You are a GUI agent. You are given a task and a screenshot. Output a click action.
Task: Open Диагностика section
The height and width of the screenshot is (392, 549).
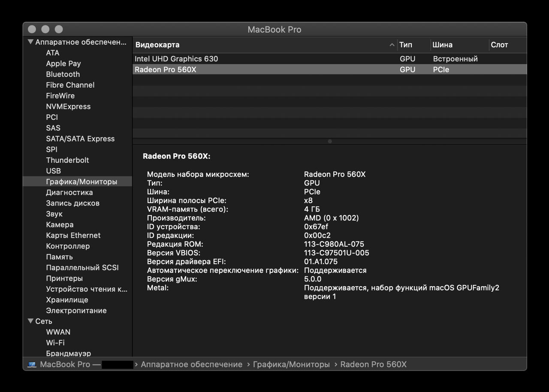click(69, 192)
